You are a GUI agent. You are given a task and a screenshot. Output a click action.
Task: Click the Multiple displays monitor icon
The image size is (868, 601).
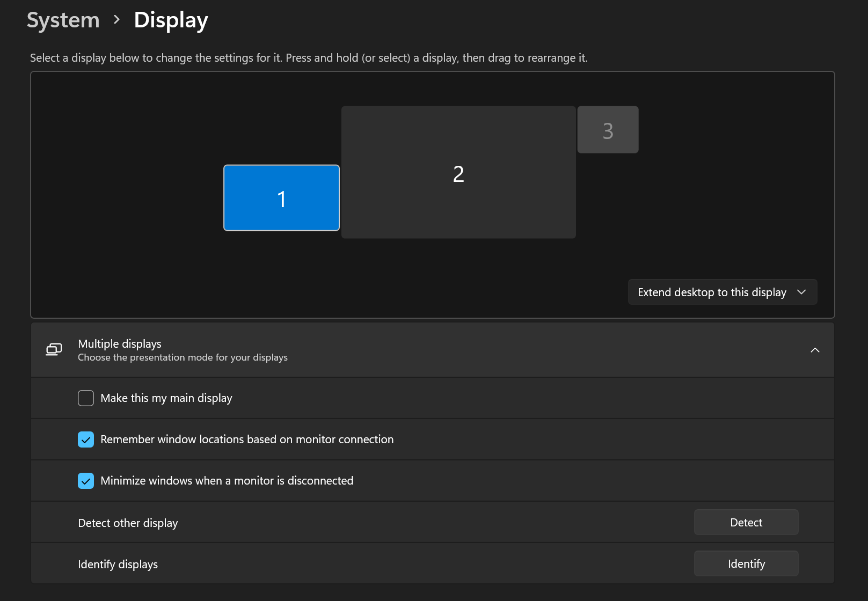point(54,350)
